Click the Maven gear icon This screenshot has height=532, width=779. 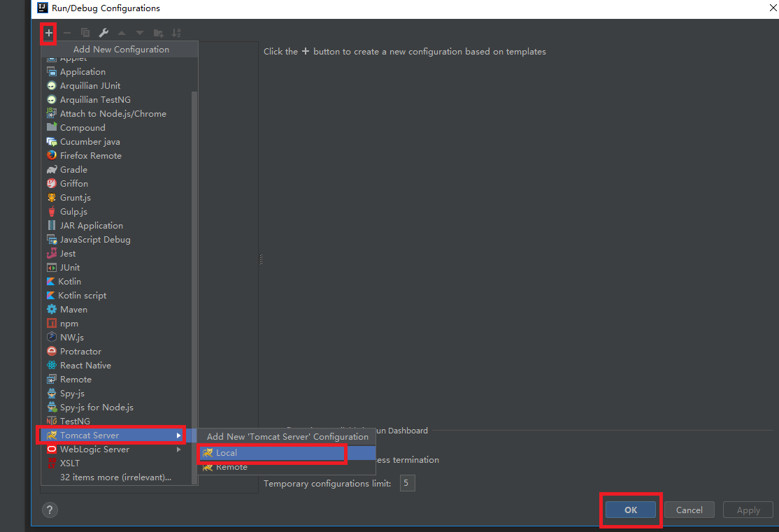[x=52, y=309]
